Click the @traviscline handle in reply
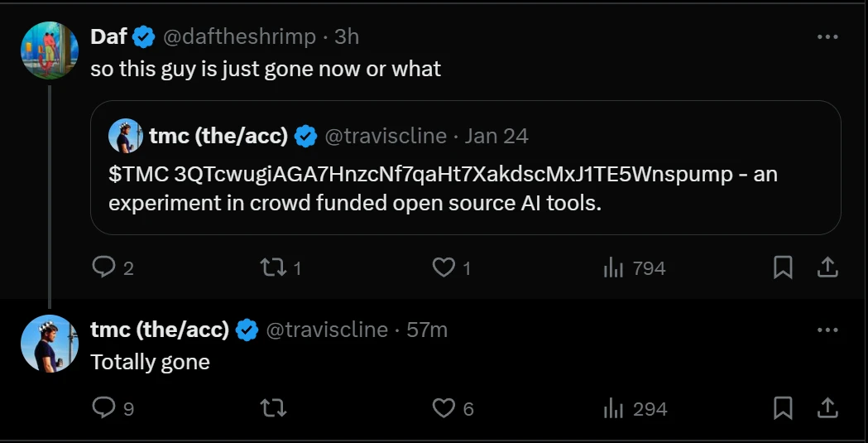This screenshot has width=868, height=443. [x=327, y=330]
